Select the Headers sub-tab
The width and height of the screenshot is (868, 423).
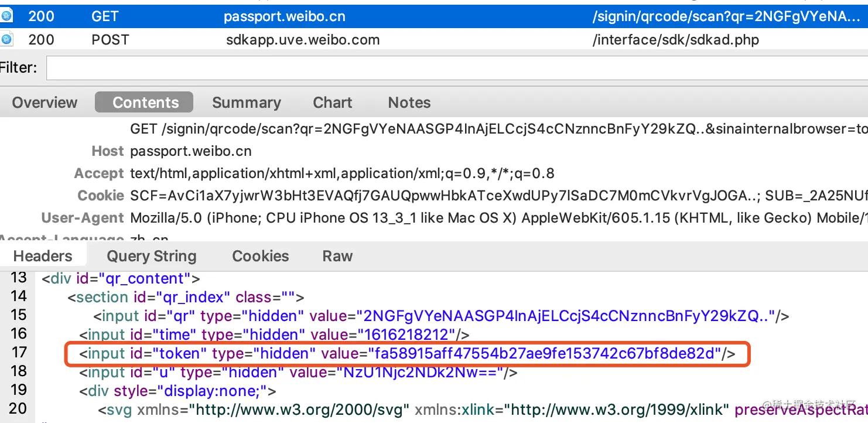tap(43, 256)
